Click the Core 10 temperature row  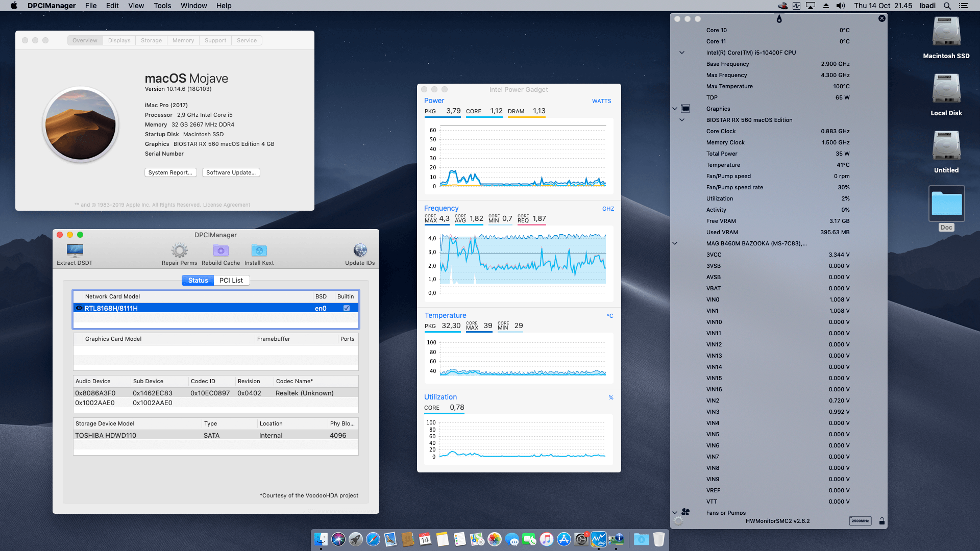(778, 30)
